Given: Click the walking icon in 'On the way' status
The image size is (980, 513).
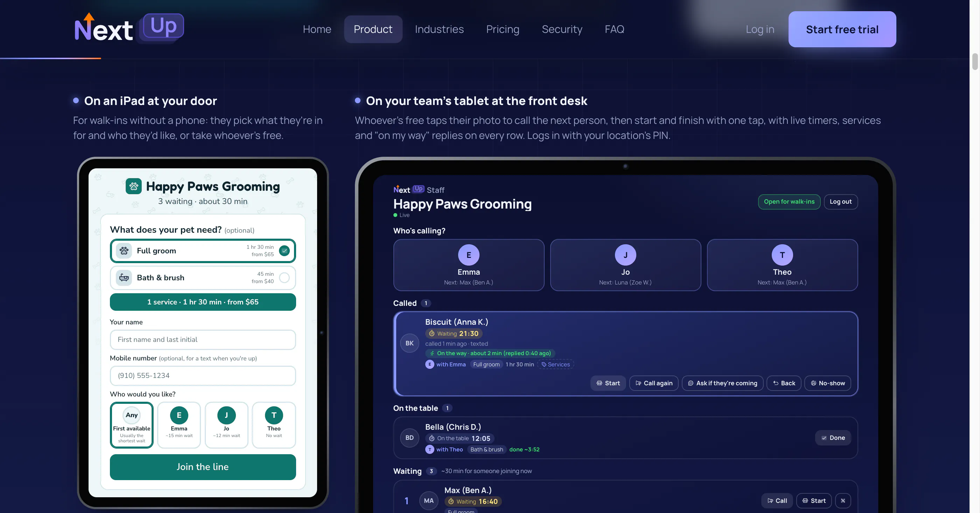Looking at the screenshot, I should pyautogui.click(x=432, y=353).
